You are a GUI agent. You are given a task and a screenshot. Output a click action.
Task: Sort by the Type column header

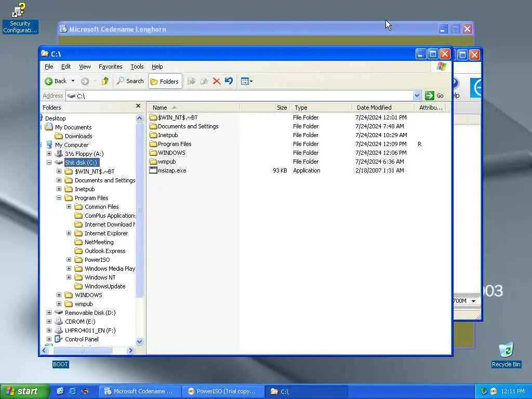(x=321, y=108)
